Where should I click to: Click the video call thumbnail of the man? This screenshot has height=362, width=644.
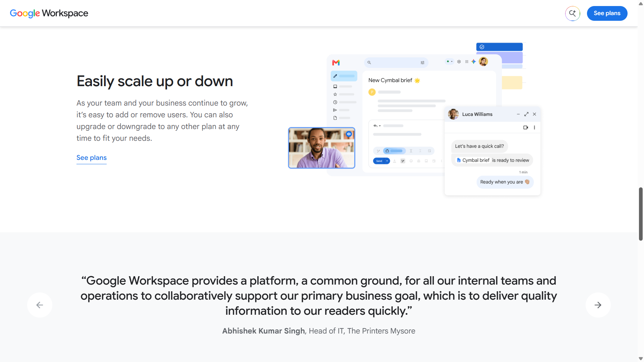tap(322, 148)
